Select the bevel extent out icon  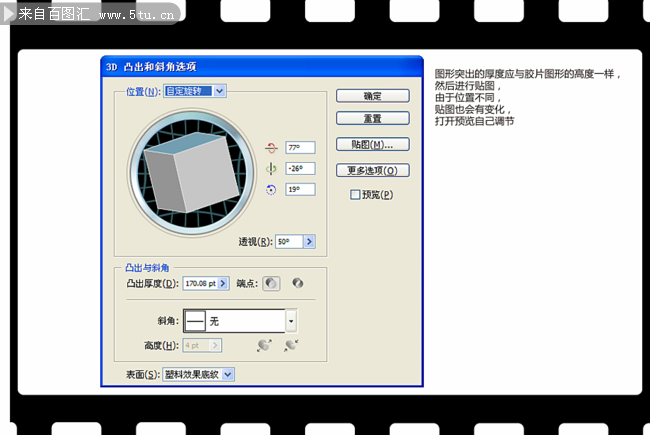click(x=264, y=345)
